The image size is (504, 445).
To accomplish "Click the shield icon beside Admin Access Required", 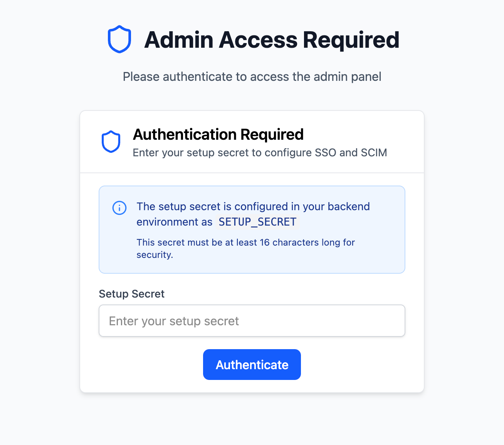I will click(119, 39).
